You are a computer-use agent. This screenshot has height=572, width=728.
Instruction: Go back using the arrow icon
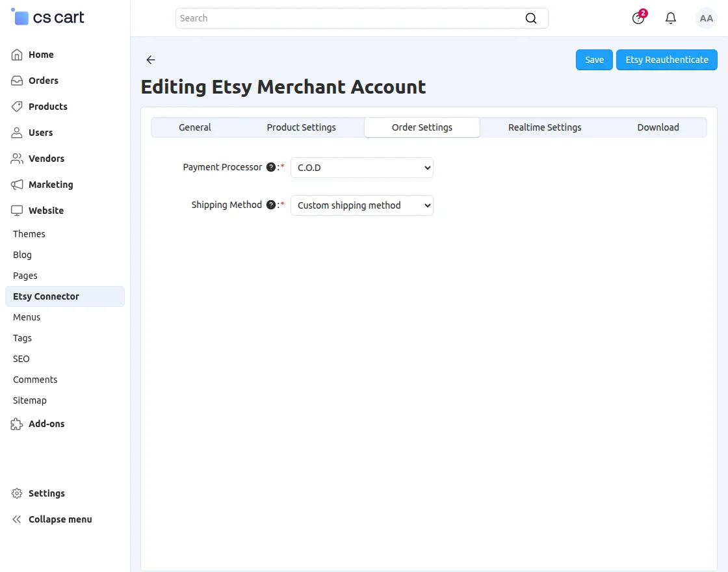pyautogui.click(x=150, y=59)
